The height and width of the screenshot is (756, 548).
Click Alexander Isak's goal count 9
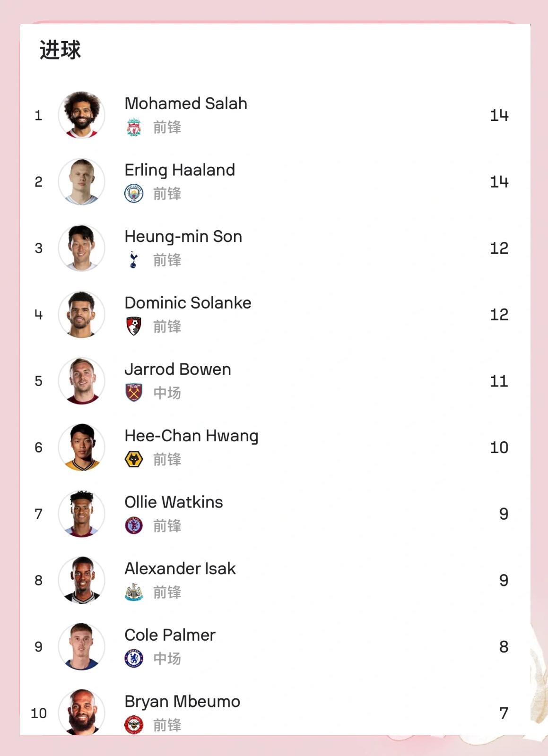[504, 580]
